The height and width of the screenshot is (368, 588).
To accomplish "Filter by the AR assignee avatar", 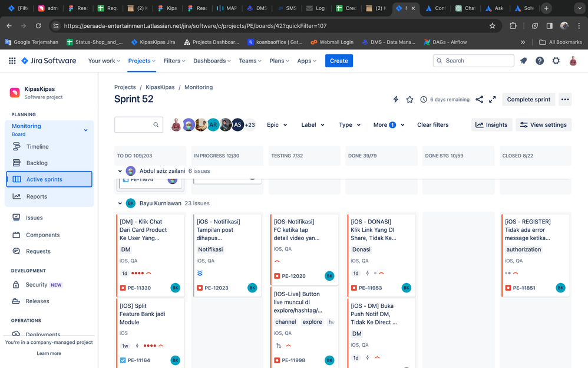I will click(213, 124).
